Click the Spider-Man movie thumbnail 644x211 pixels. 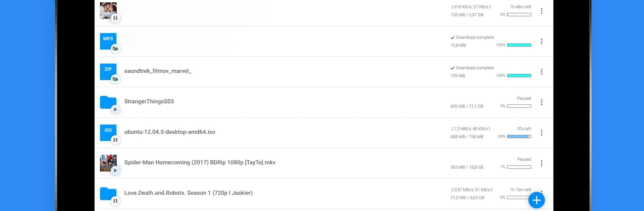click(108, 163)
